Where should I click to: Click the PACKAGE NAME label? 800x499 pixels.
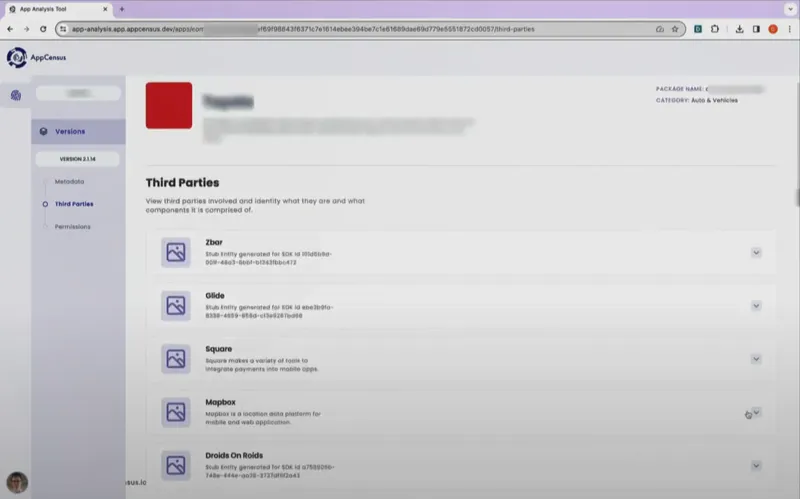680,89
